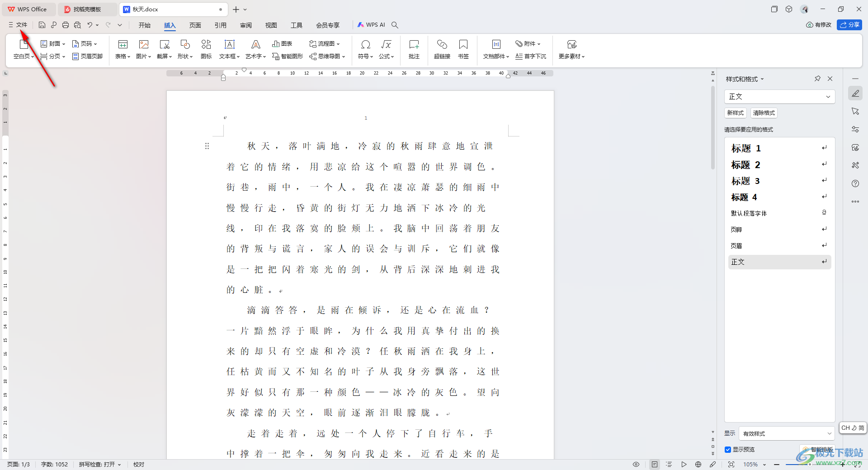Image resolution: width=868 pixels, height=470 pixels.
Task: Switch to web layout view in status bar
Action: [x=698, y=465]
